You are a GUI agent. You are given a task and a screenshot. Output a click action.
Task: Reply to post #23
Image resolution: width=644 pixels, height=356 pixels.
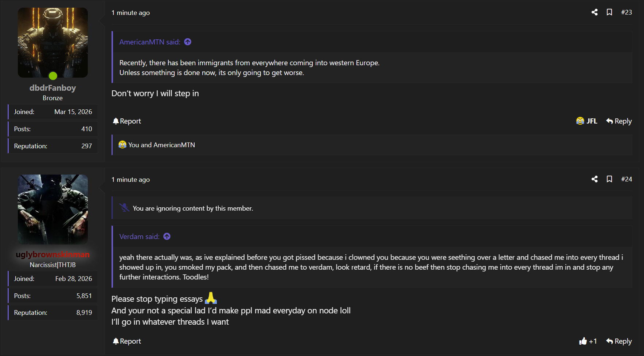tap(619, 121)
